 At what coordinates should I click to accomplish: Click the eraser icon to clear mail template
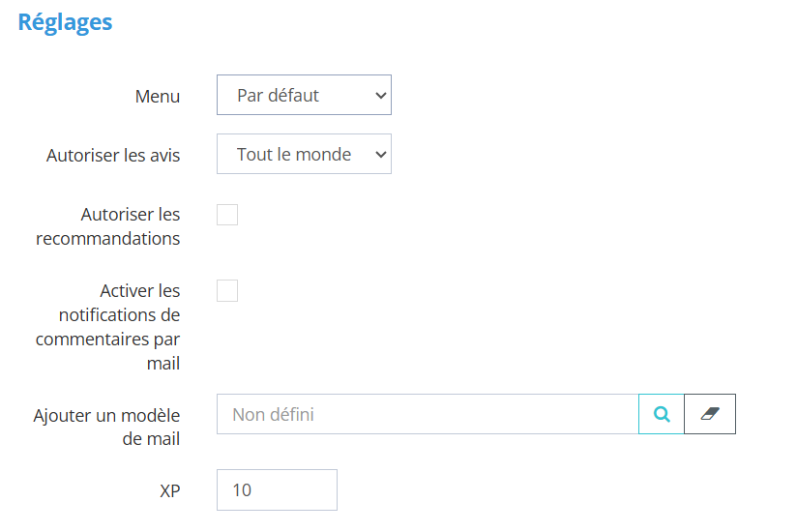point(710,414)
